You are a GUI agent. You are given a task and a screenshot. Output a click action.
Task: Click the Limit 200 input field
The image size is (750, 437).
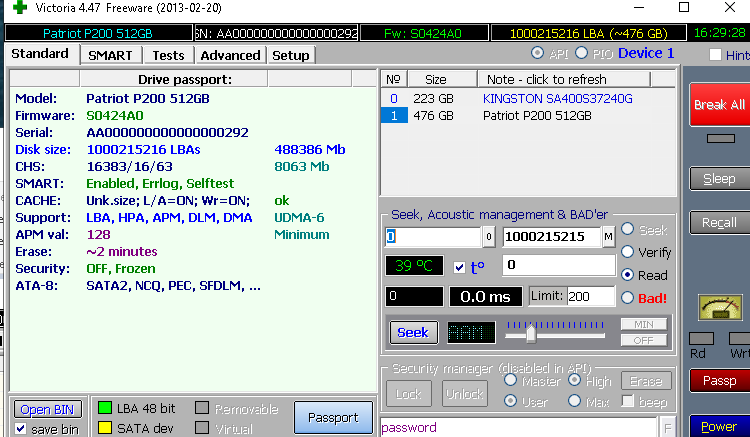tap(590, 296)
